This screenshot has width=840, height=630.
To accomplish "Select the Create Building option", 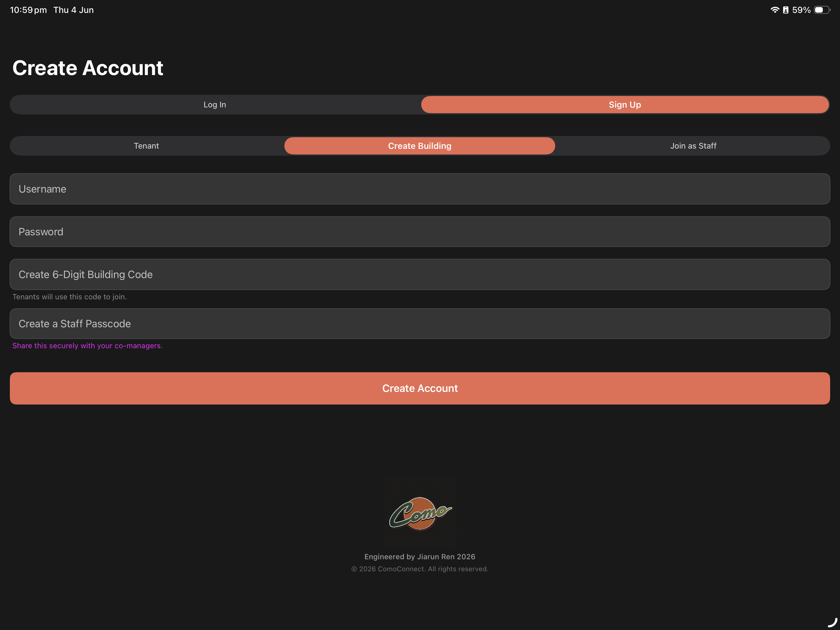I will click(420, 146).
